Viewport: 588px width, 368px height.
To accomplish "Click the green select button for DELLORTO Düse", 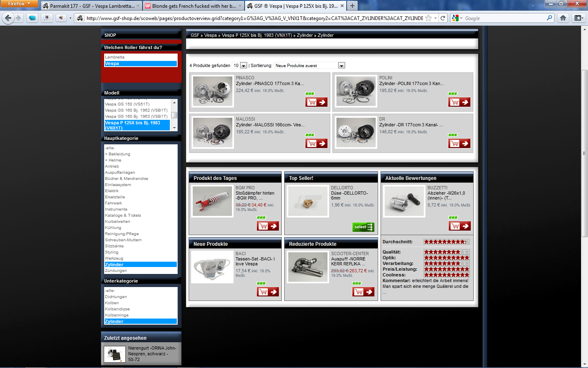I will (x=363, y=227).
